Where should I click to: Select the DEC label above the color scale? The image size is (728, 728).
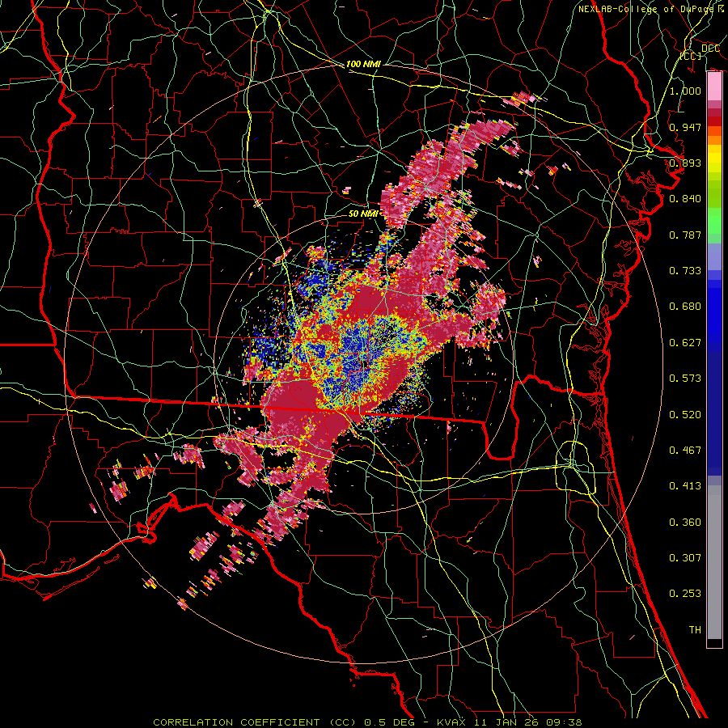click(710, 48)
